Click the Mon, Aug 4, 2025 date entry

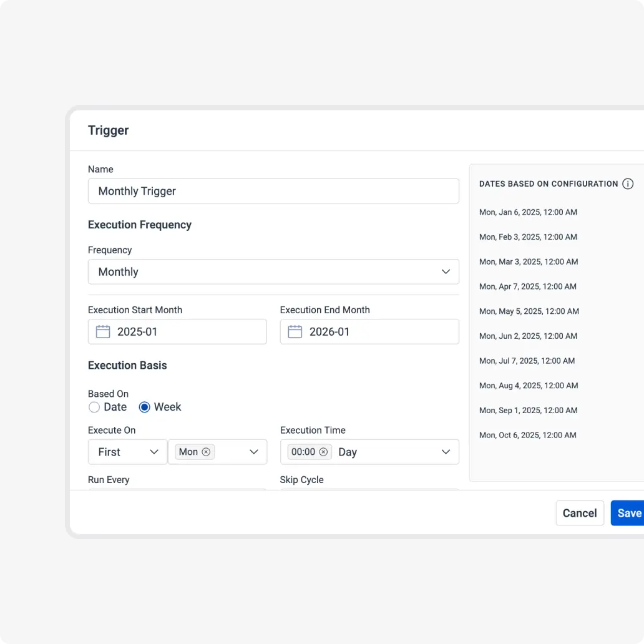coord(529,386)
